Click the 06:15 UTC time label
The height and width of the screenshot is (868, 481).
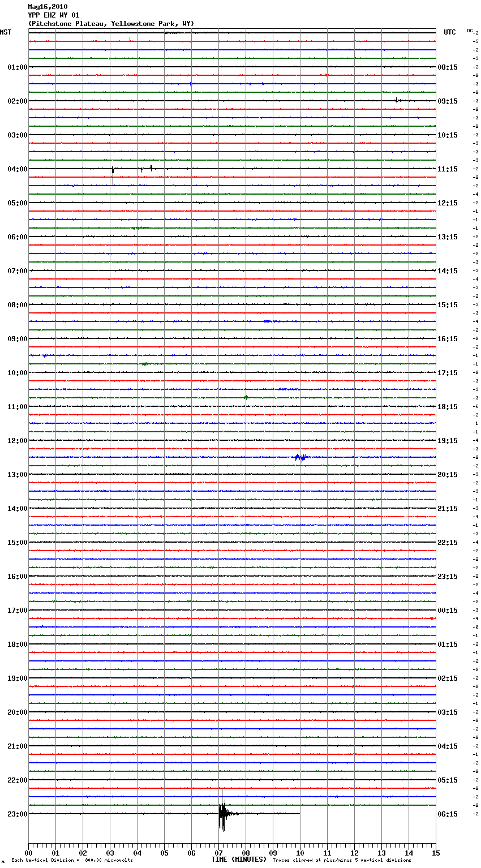(448, 814)
